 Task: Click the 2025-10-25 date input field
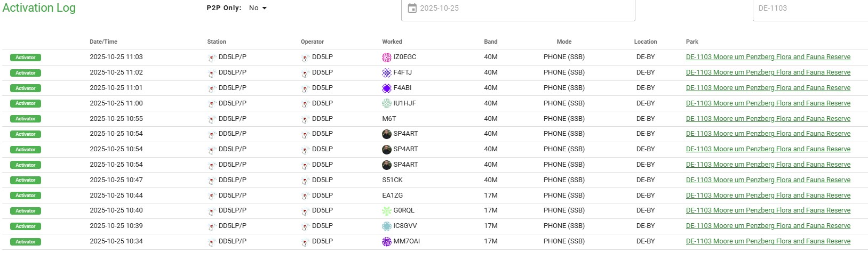click(517, 9)
